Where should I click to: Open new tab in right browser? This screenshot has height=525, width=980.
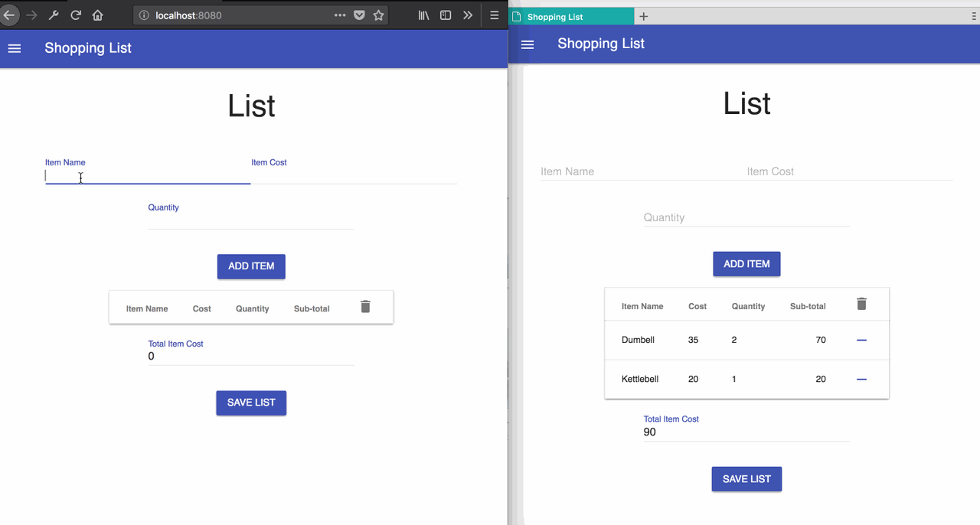tap(644, 16)
